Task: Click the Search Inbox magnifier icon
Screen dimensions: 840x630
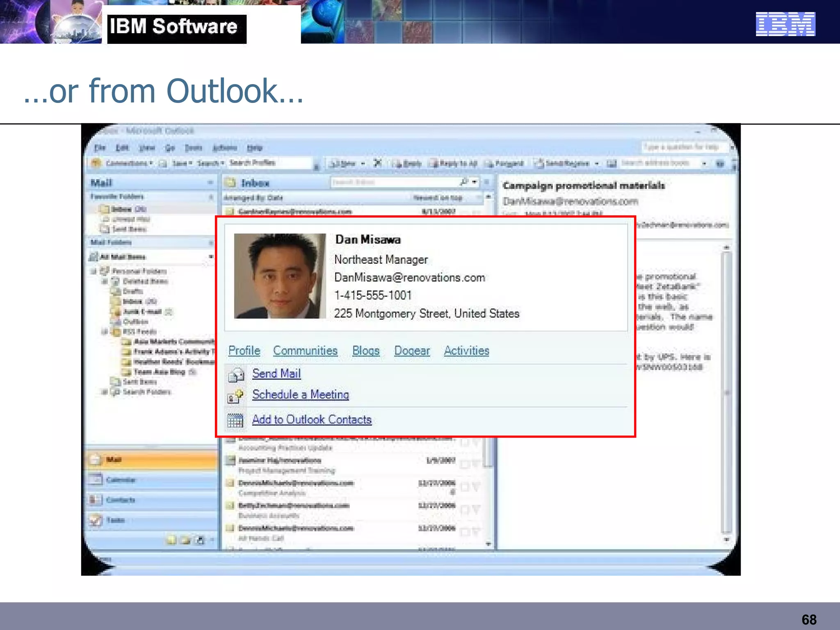Action: pos(464,182)
